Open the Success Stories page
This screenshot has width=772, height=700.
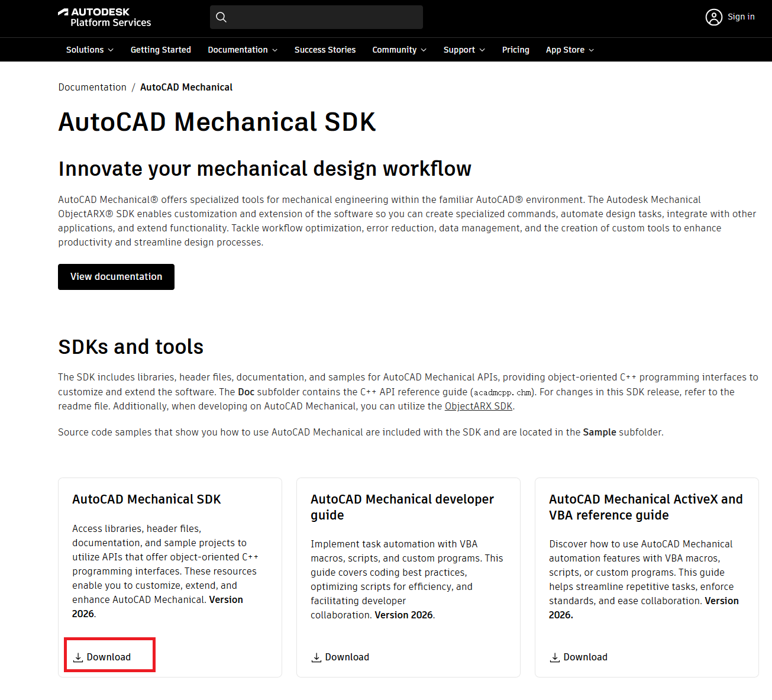coord(325,50)
